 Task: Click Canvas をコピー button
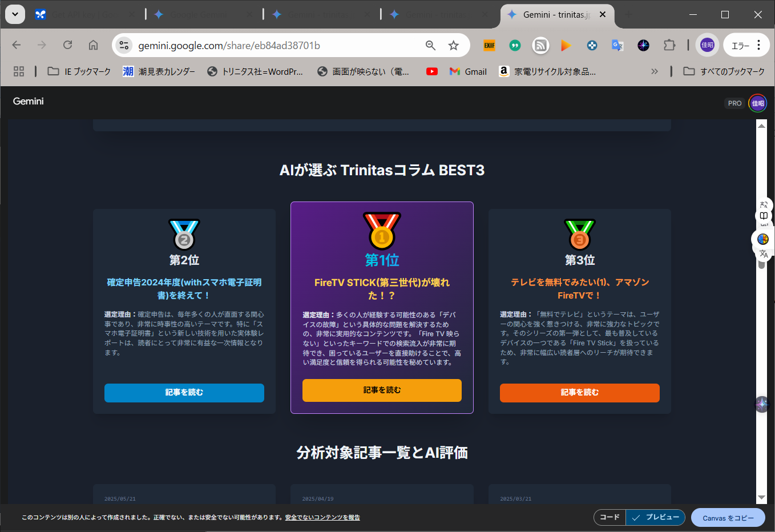(728, 518)
